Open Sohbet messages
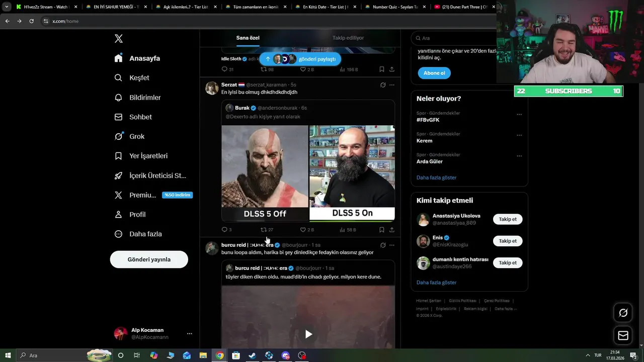This screenshot has height=362, width=644. click(x=133, y=117)
